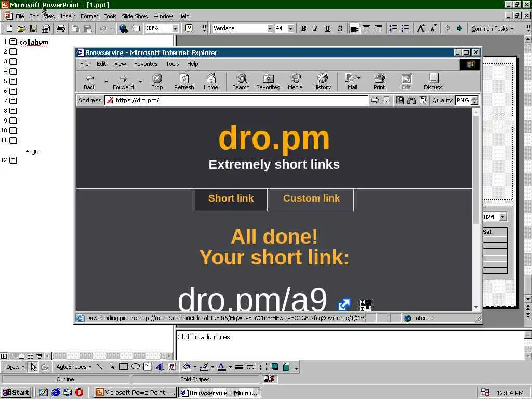Select the Rectangle drawing tool

[x=124, y=367]
